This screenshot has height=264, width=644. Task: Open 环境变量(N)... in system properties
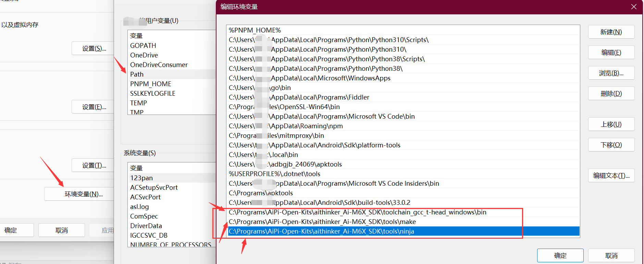tap(79, 194)
